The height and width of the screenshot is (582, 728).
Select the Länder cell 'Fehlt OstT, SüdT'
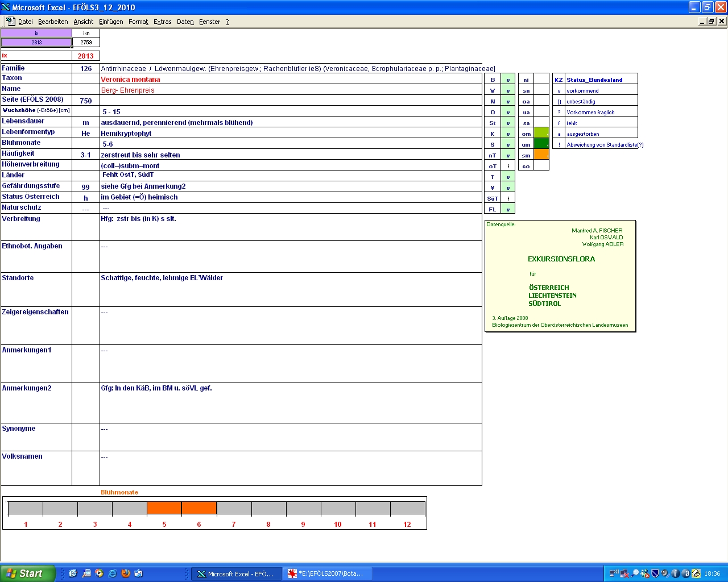pyautogui.click(x=291, y=175)
